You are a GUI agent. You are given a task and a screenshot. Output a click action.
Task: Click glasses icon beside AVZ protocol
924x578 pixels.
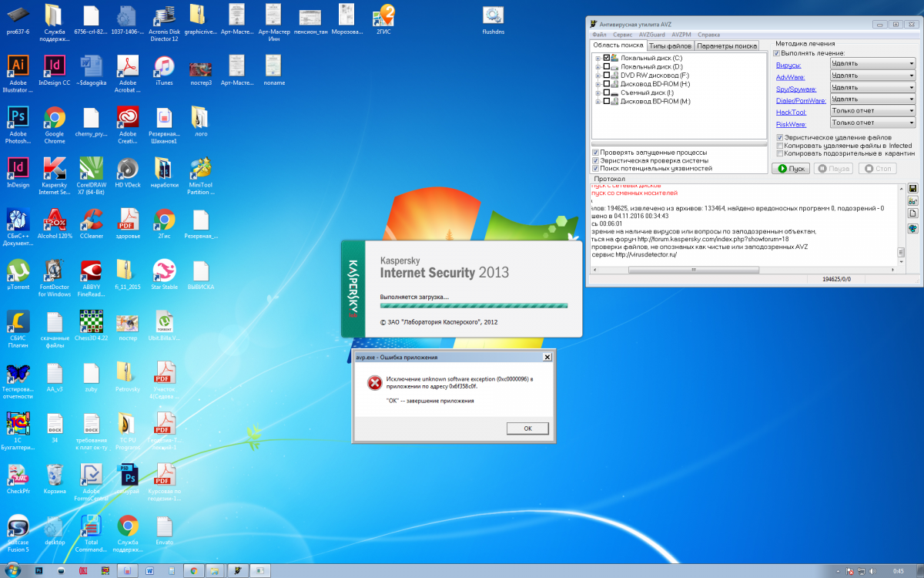(x=912, y=200)
